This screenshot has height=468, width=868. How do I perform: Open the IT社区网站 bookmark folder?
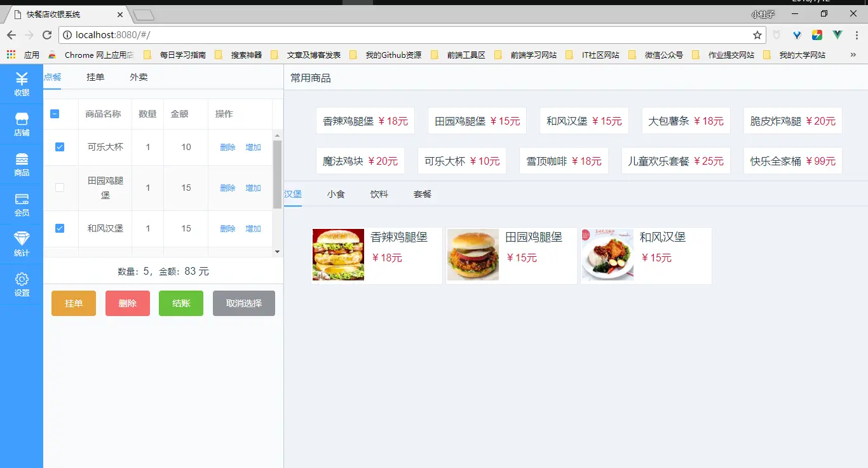point(592,55)
